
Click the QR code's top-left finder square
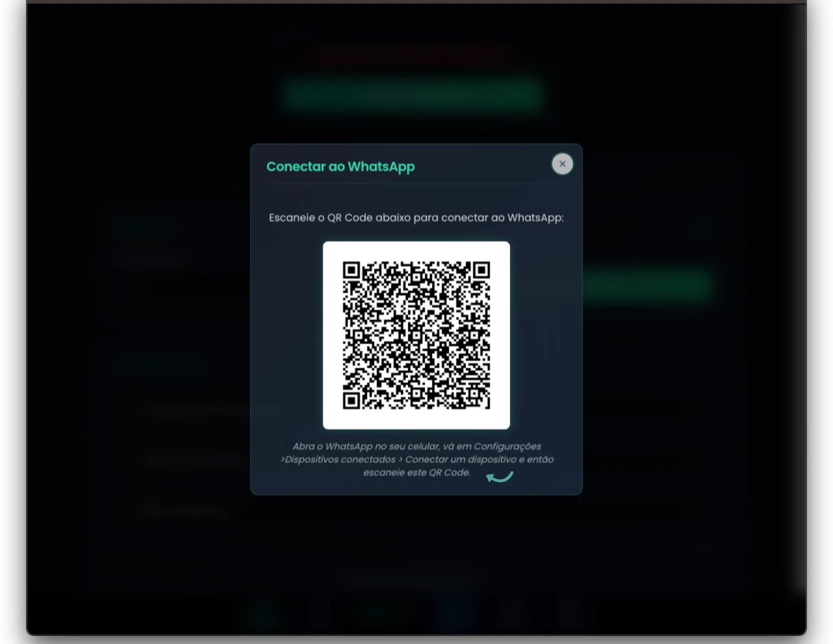point(352,271)
